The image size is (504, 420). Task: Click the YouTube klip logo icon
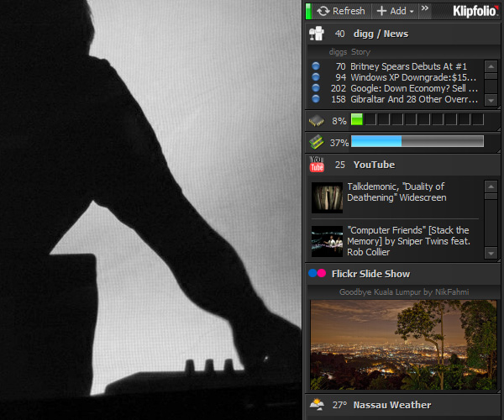point(317,164)
